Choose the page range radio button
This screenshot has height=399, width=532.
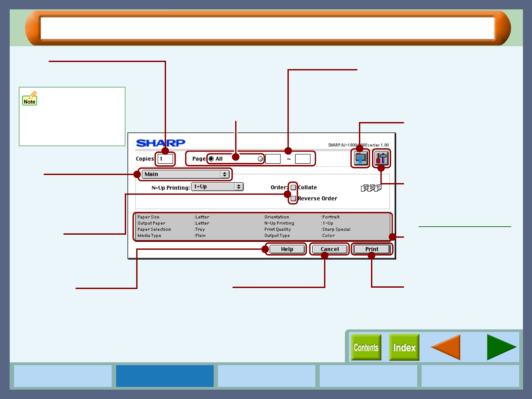[x=260, y=159]
